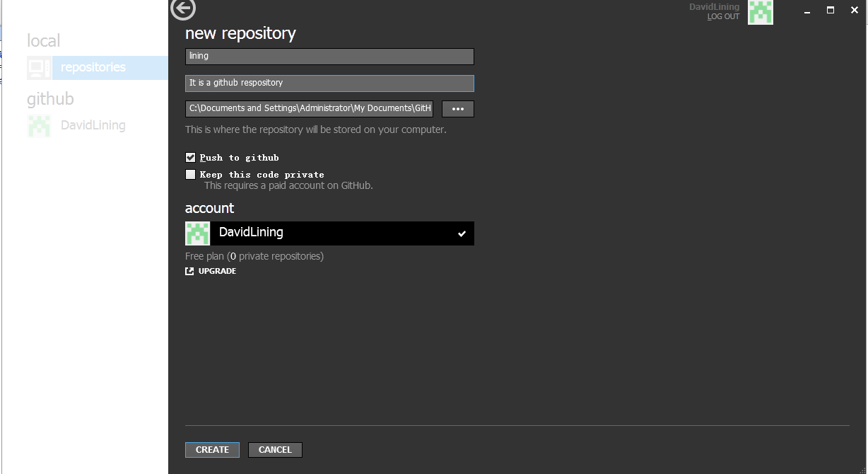868x474 pixels.
Task: Click the 'Free plan (0 private repositories)' text
Action: point(254,256)
